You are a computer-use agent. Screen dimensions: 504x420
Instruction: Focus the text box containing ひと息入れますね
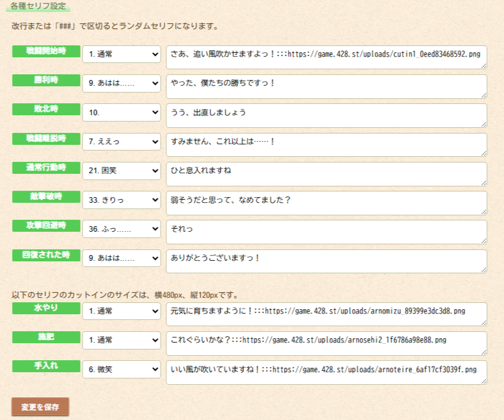326,174
